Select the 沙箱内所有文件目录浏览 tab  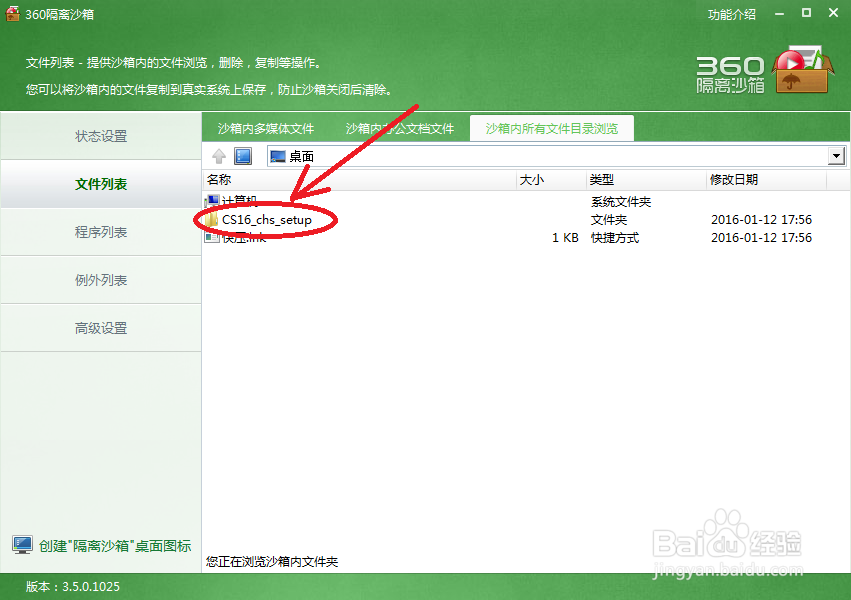point(551,128)
